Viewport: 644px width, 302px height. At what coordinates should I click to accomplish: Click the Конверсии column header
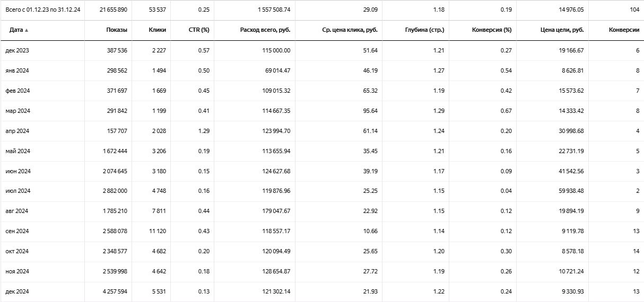pyautogui.click(x=624, y=30)
